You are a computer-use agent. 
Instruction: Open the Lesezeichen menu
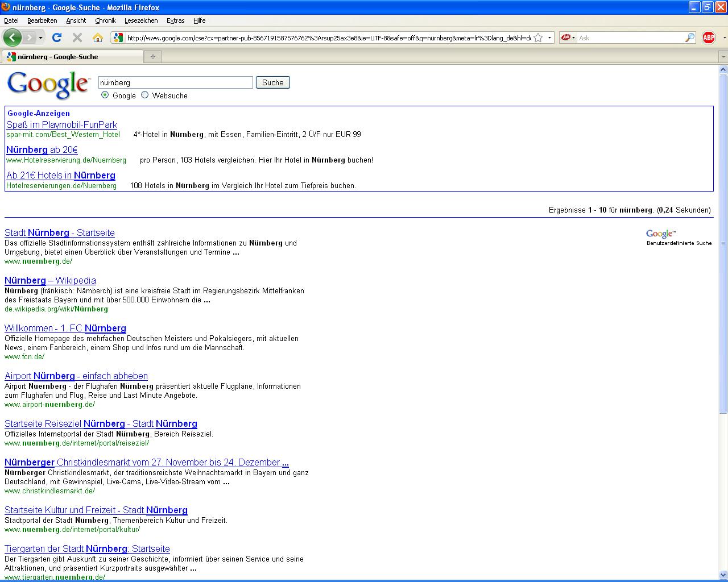[141, 20]
